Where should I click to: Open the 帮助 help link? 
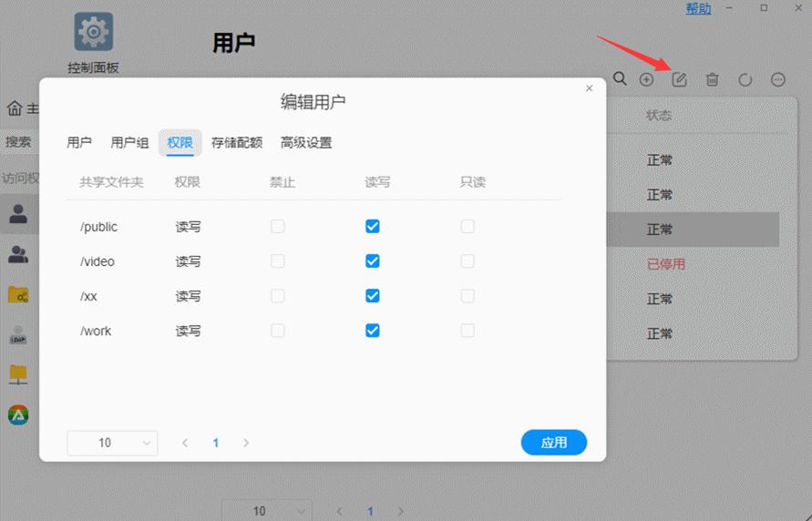click(699, 9)
